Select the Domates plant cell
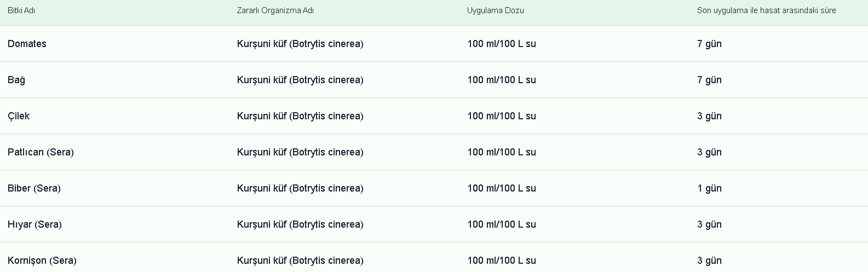 pos(27,44)
